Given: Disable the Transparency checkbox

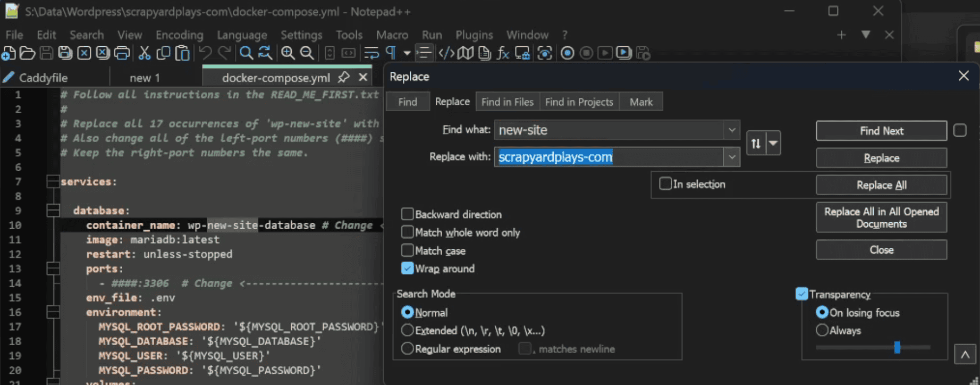Looking at the screenshot, I should (802, 294).
